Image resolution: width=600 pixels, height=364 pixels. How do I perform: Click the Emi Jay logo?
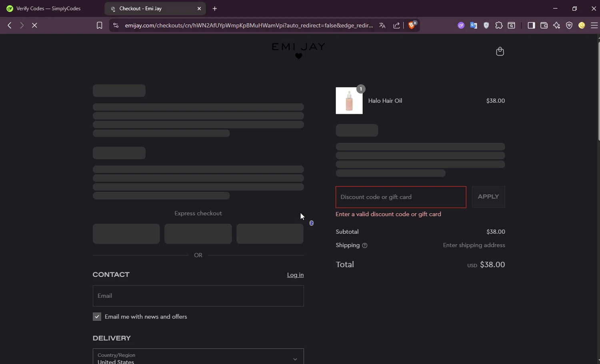click(x=298, y=51)
